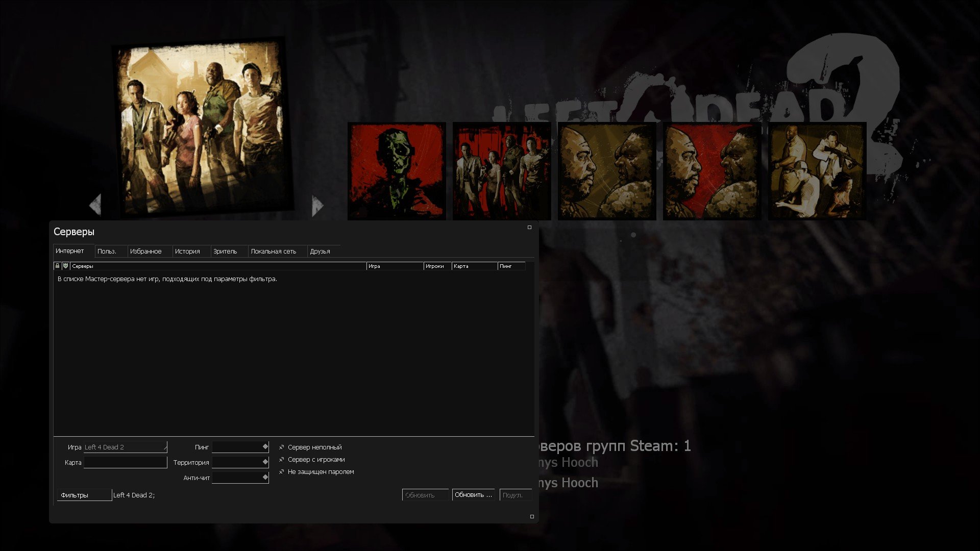
Task: Toggle the Сервер неполный checkbox
Action: pos(310,447)
